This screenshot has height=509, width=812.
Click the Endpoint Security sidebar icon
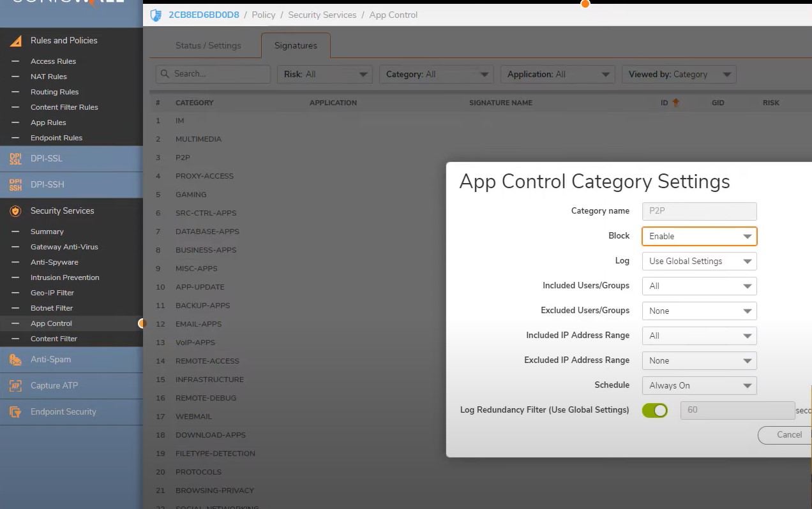pos(15,412)
